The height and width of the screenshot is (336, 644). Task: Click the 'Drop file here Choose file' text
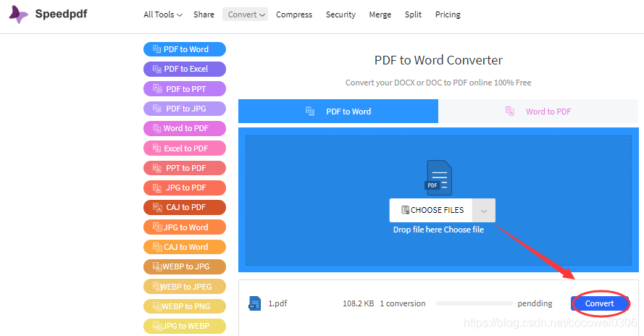point(438,230)
